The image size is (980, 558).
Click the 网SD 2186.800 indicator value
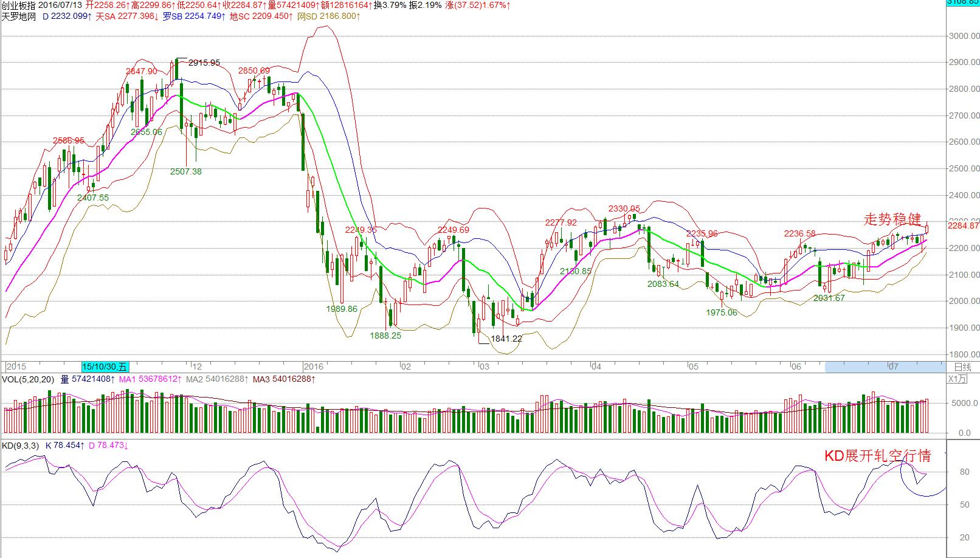328,16
